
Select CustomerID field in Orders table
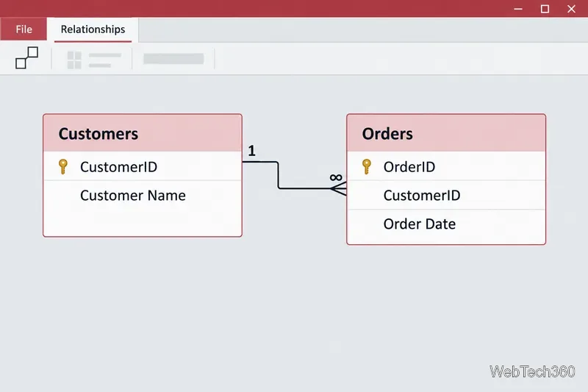tap(446, 195)
